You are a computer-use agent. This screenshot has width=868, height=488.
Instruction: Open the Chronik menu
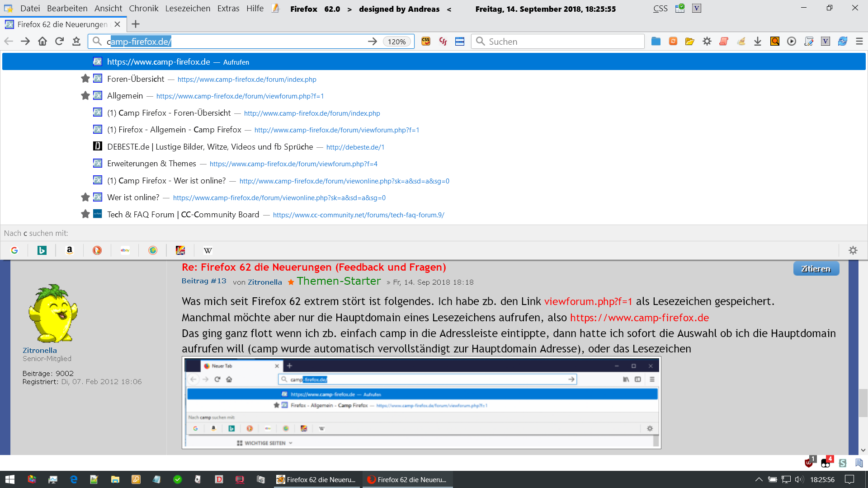click(x=143, y=9)
